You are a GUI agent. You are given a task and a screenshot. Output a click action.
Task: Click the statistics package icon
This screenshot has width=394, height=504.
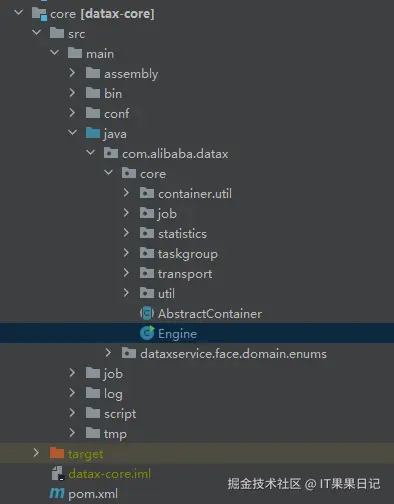click(147, 233)
